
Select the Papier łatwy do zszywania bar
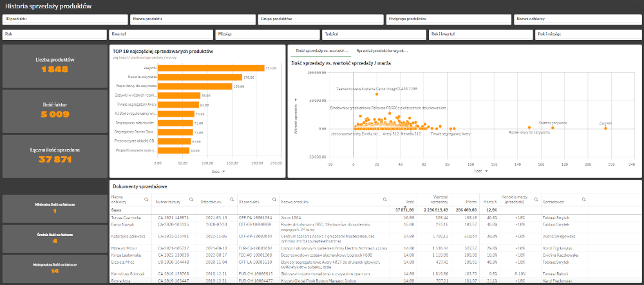pos(195,86)
